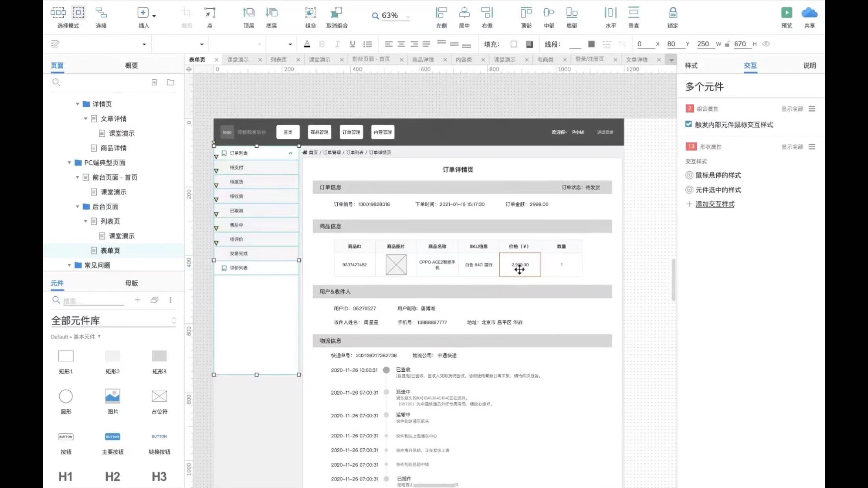
Task: Switch to the 样式 tab
Action: tap(691, 66)
